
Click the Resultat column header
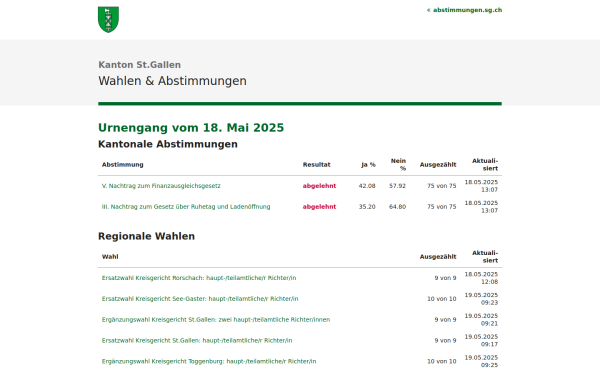coord(316,165)
